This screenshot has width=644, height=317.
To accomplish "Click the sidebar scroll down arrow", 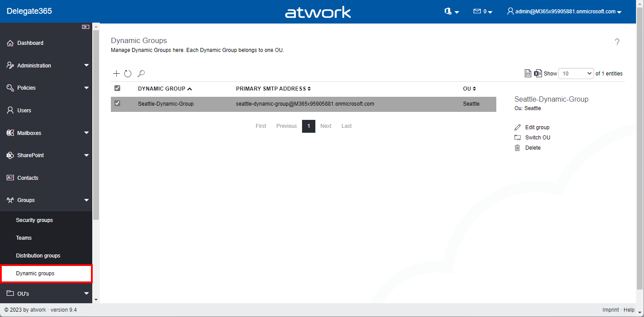I will [x=96, y=300].
